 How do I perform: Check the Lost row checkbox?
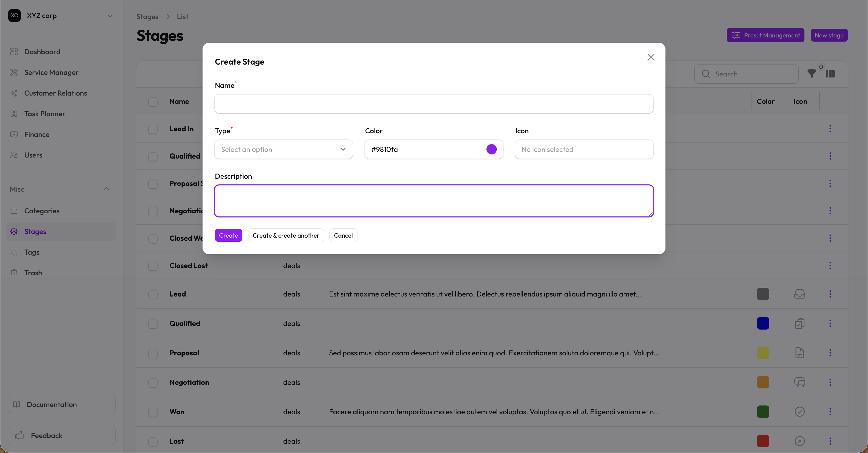[x=153, y=442]
